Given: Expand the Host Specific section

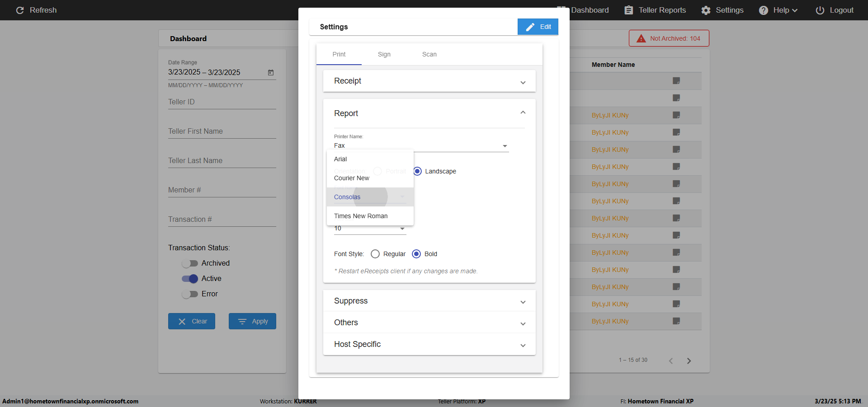Looking at the screenshot, I should click(x=429, y=344).
